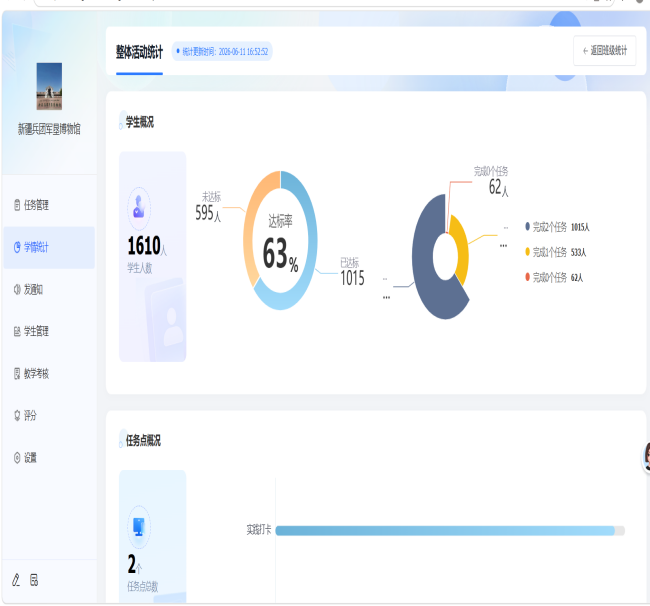
Task: Click the 实践打卡 progress bar
Action: tap(450, 531)
